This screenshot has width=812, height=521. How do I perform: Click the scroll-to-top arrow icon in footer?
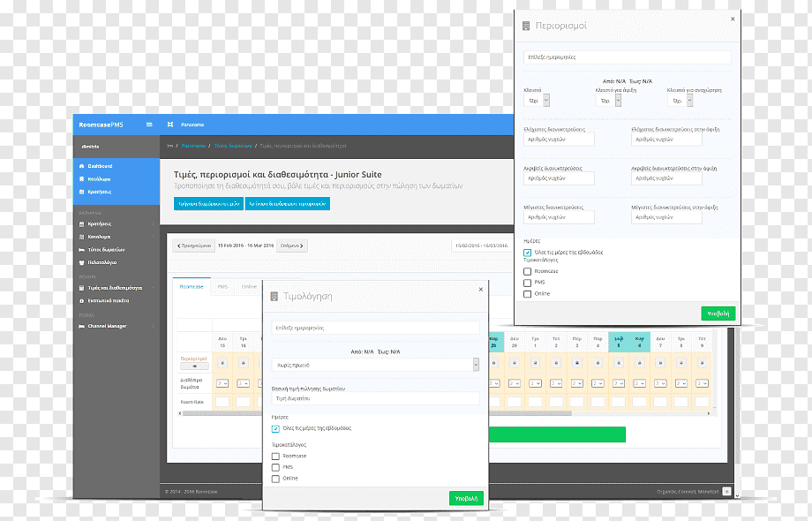coord(726,491)
